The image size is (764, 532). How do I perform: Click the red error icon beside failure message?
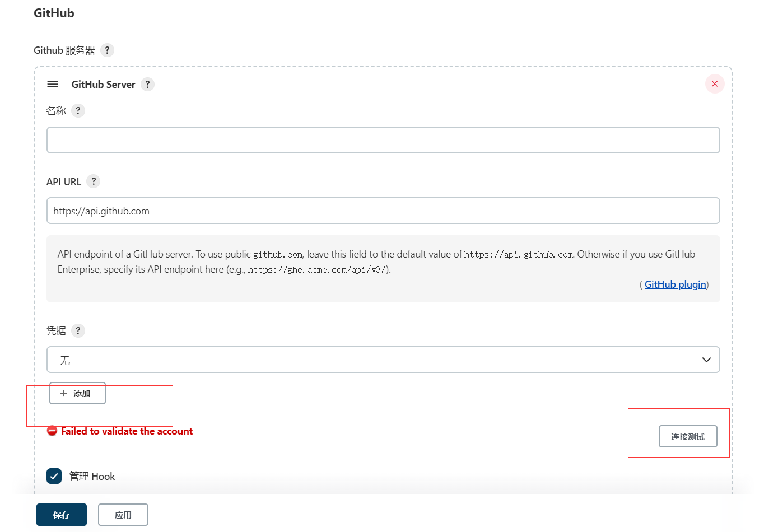point(52,431)
